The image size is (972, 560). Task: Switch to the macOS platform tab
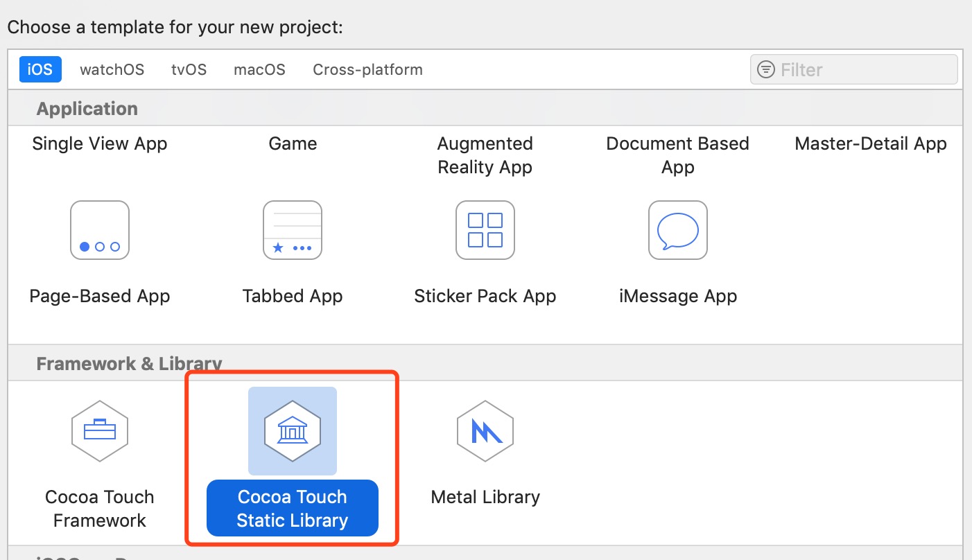click(x=260, y=69)
